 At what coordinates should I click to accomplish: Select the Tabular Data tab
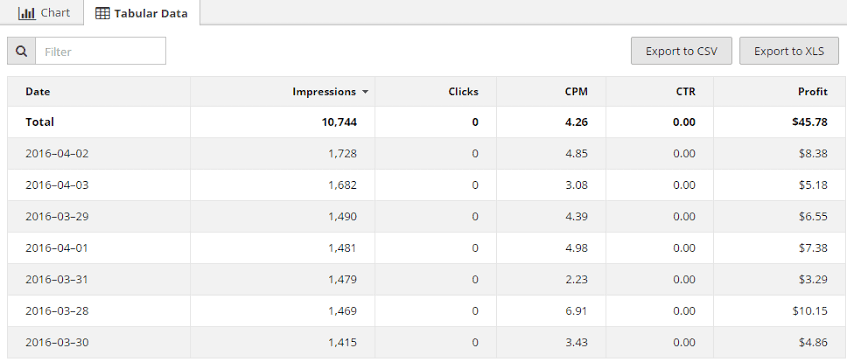pos(142,13)
